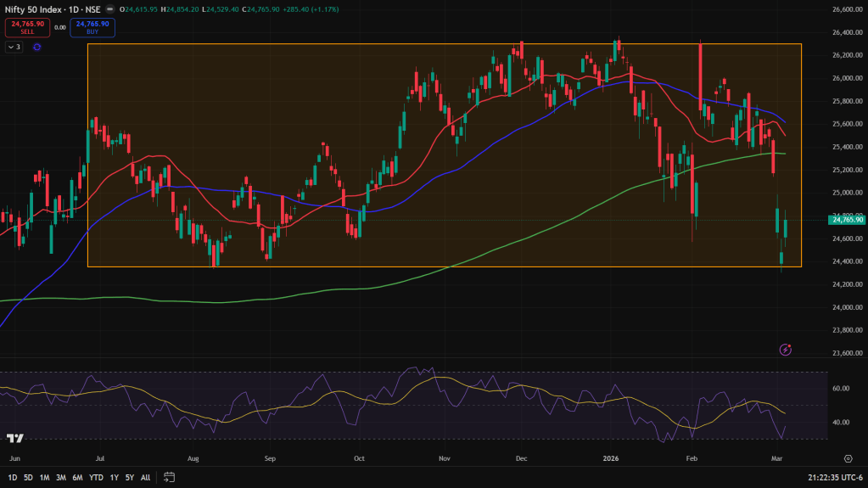Open chart settings gear on price axis

pos(848,458)
